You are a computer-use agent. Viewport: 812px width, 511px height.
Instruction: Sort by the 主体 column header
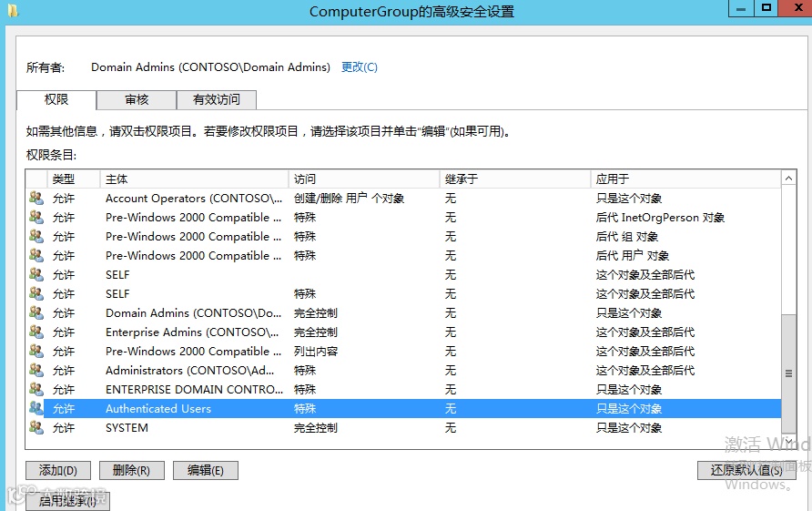[x=194, y=179]
